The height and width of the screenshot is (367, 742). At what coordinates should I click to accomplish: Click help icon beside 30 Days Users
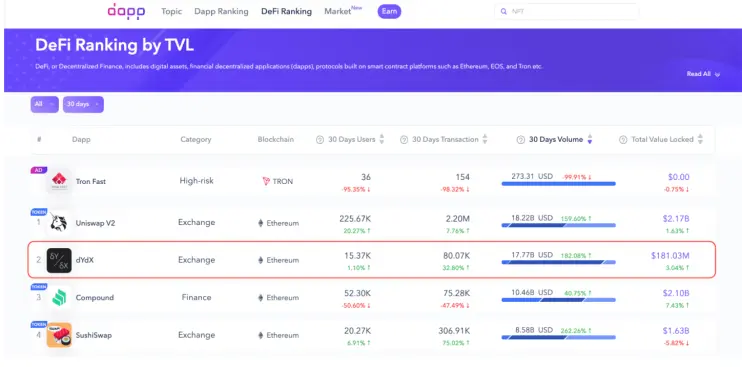319,140
